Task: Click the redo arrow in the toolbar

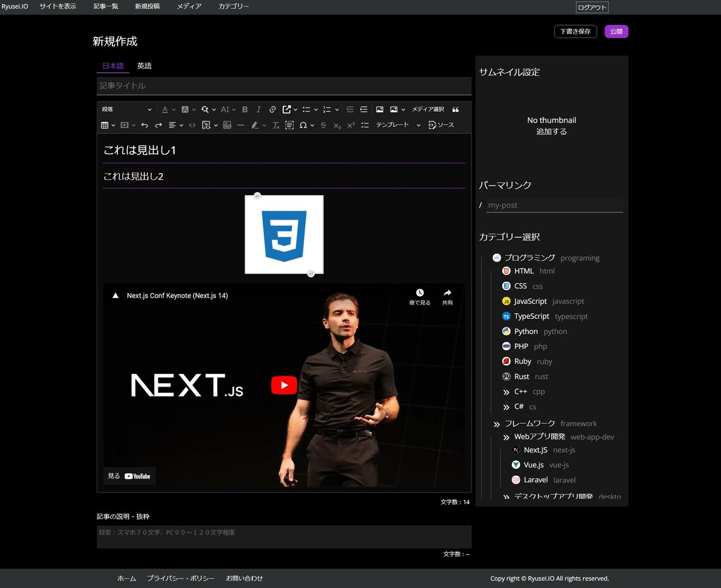Action: (x=159, y=125)
